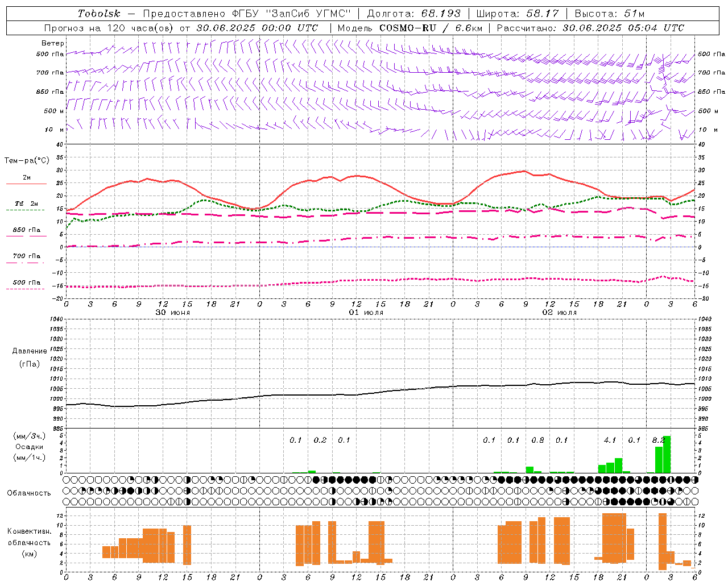Click the '(гПа)' unit label under Давление
The height and width of the screenshot is (582, 728).
pos(30,364)
